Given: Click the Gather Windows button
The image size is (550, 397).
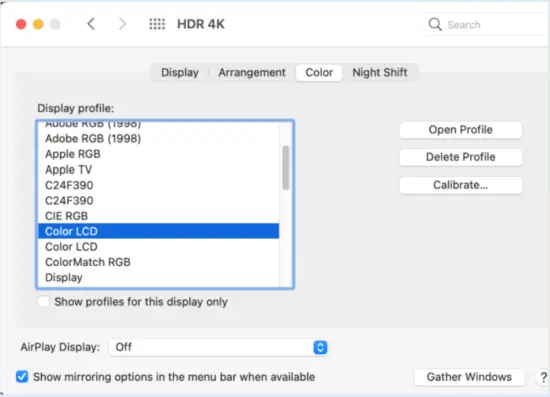Looking at the screenshot, I should coord(469,377).
